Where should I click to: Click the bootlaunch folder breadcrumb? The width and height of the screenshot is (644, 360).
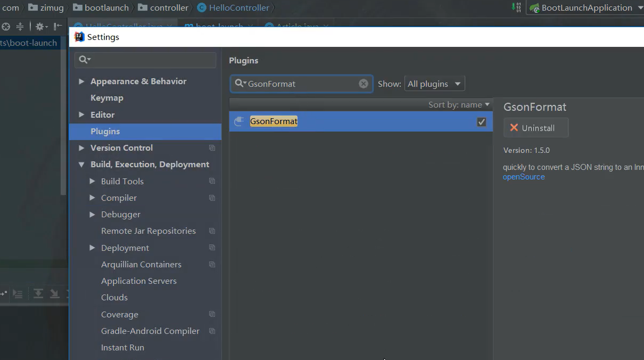pyautogui.click(x=101, y=7)
